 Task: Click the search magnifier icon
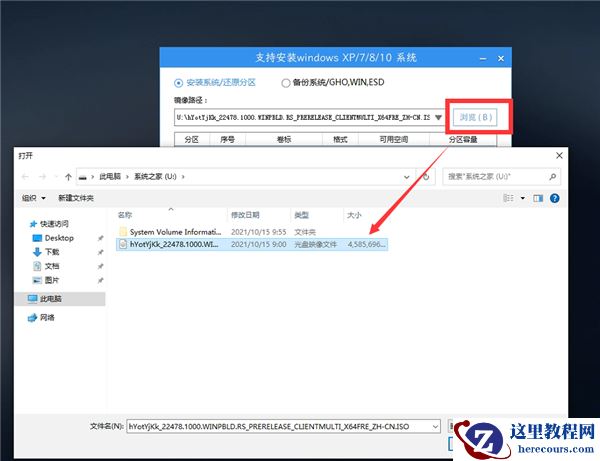tap(553, 176)
